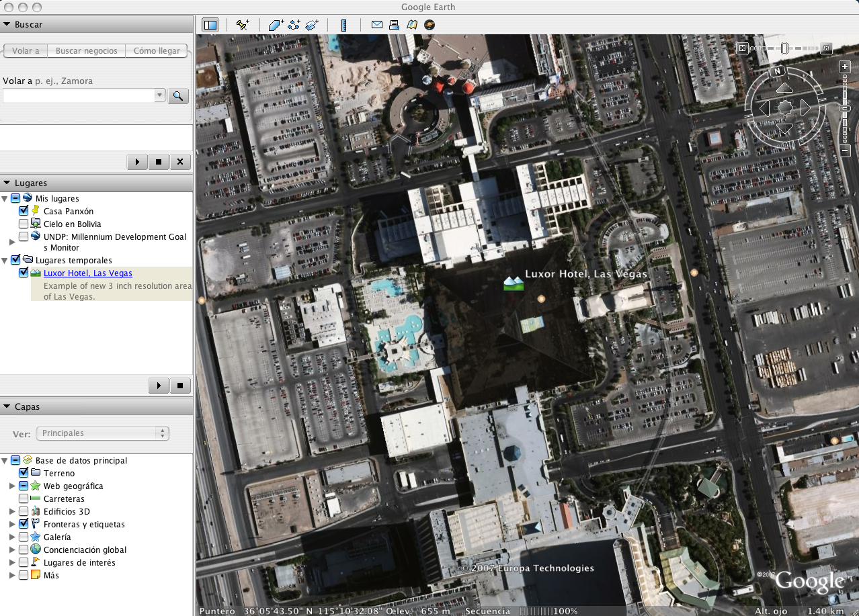The image size is (859, 616).
Task: Select the add path tool
Action: [x=294, y=25]
